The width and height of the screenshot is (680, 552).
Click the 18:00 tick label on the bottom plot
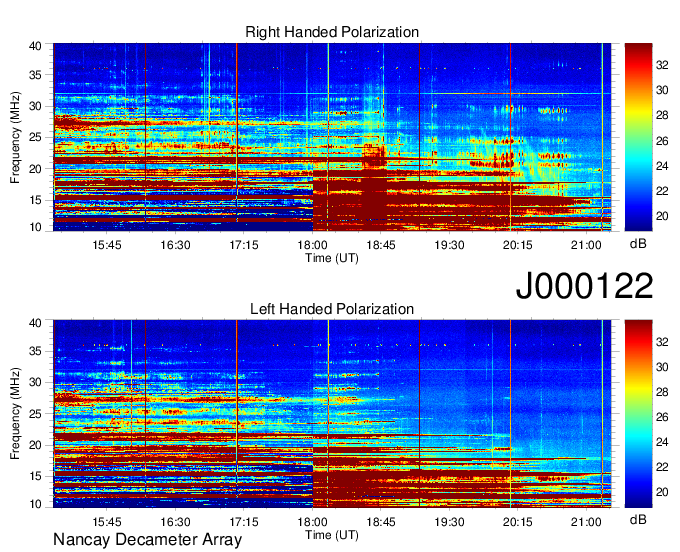point(312,522)
